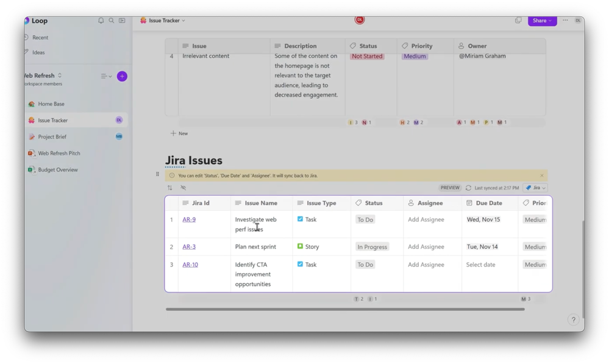This screenshot has height=364, width=609.
Task: Edit the Tue, Nov 14 due date
Action: pyautogui.click(x=482, y=247)
